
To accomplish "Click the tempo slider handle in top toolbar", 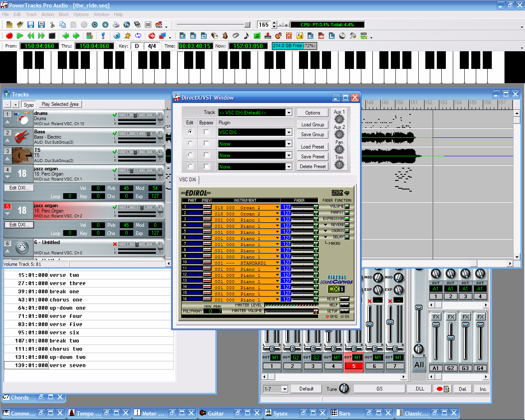I will [x=247, y=25].
